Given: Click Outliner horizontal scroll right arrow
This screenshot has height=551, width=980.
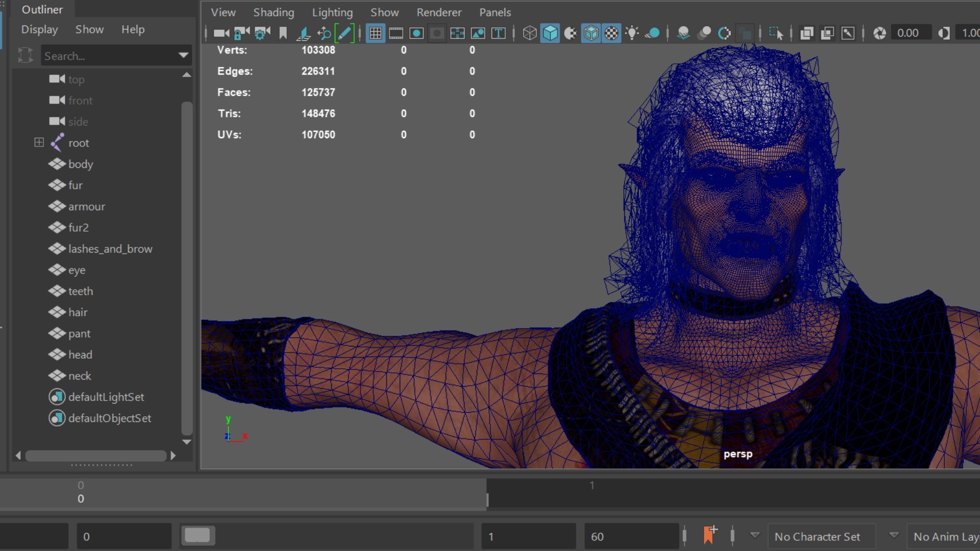Looking at the screenshot, I should [173, 456].
